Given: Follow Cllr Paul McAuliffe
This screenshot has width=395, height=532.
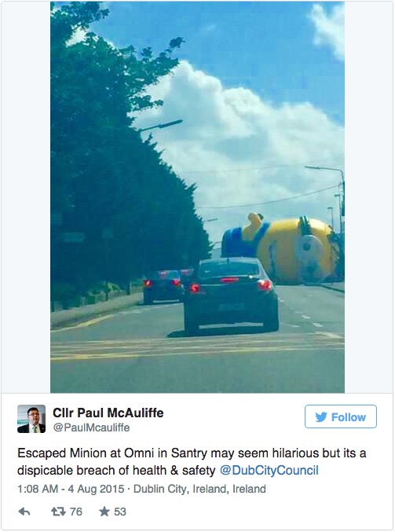Looking at the screenshot, I should [340, 416].
